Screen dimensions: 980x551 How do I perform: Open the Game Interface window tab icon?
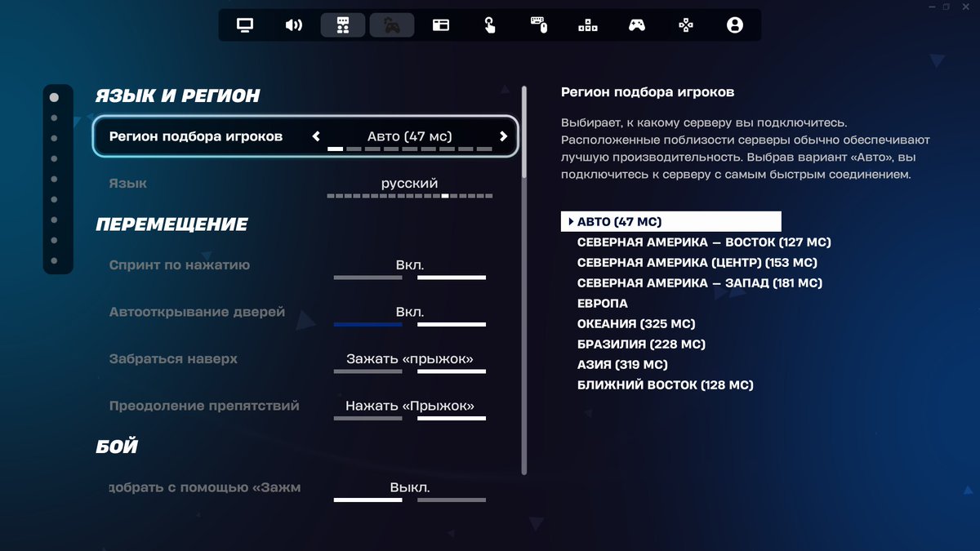pyautogui.click(x=441, y=25)
